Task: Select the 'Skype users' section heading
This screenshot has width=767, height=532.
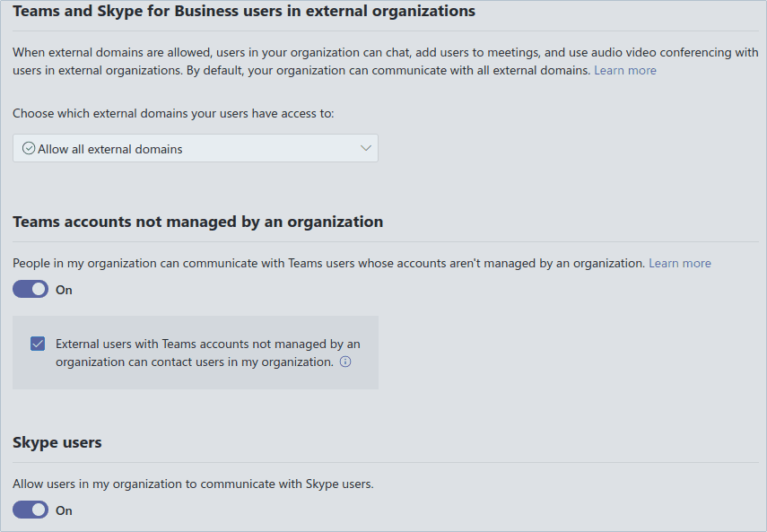Action: 57,442
